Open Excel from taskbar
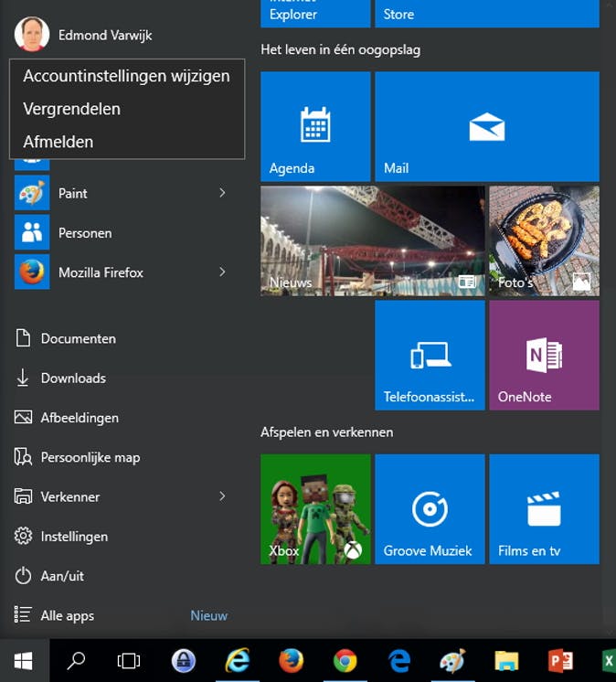616x682 pixels. [x=608, y=661]
